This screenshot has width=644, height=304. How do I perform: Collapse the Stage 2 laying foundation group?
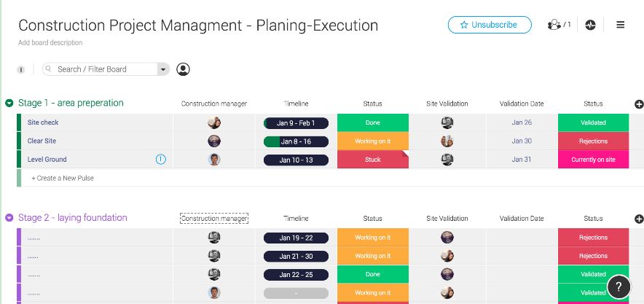9,218
